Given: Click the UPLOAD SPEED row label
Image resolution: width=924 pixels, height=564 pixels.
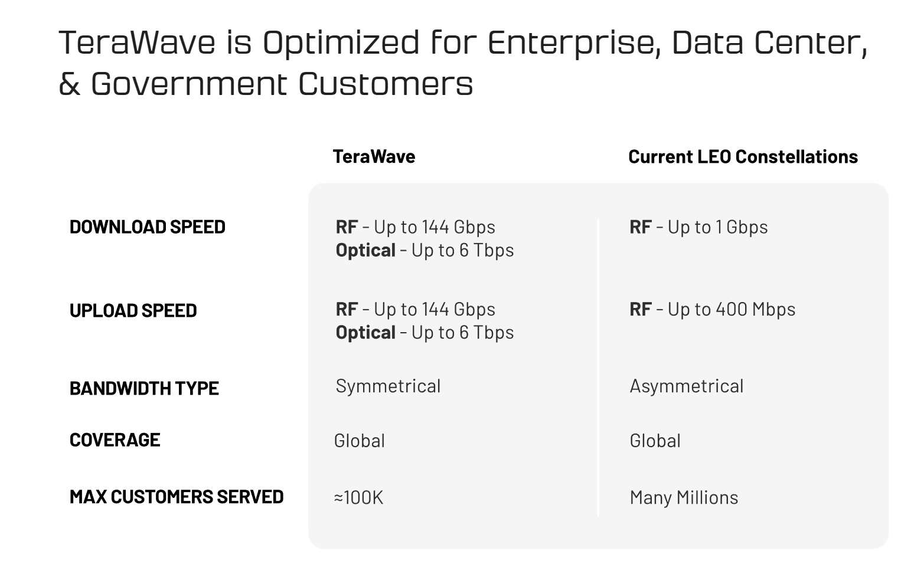Looking at the screenshot, I should click(133, 310).
